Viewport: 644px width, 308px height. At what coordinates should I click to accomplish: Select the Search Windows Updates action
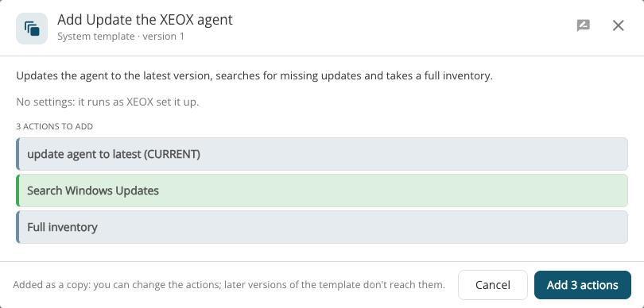click(322, 191)
